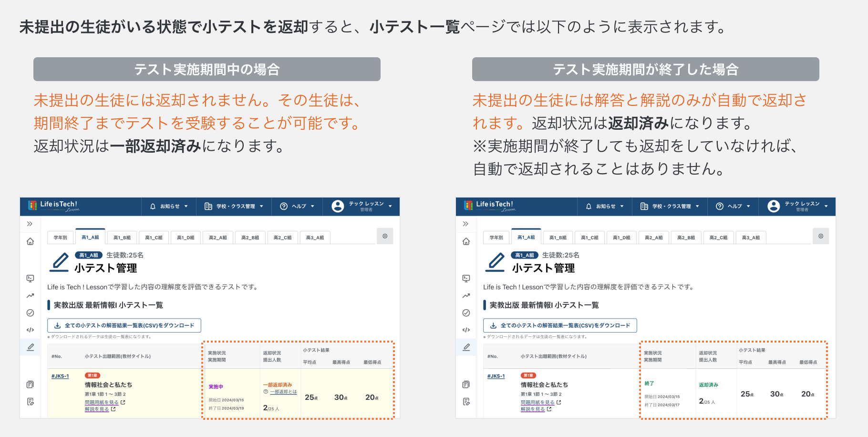
Task: Open the trend chart sidebar icon in 終了 screenshot
Action: click(x=466, y=296)
